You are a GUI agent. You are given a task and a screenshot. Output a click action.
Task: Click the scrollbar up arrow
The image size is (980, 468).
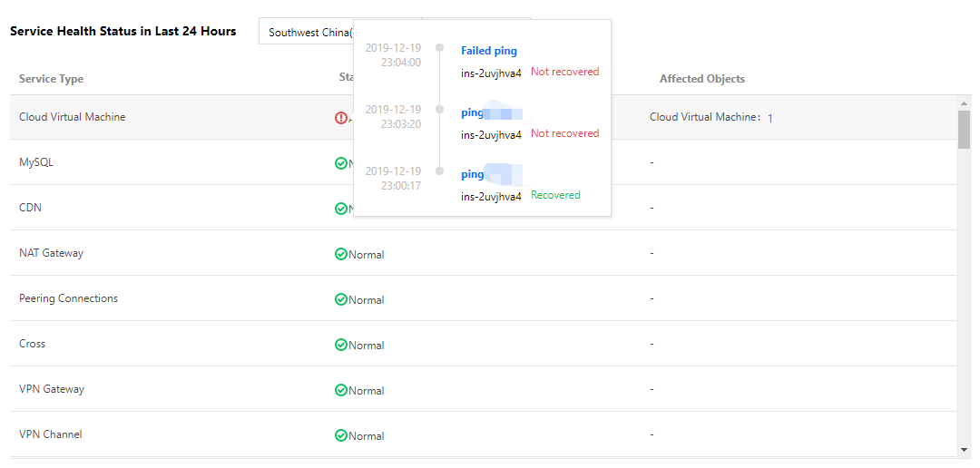(x=964, y=102)
